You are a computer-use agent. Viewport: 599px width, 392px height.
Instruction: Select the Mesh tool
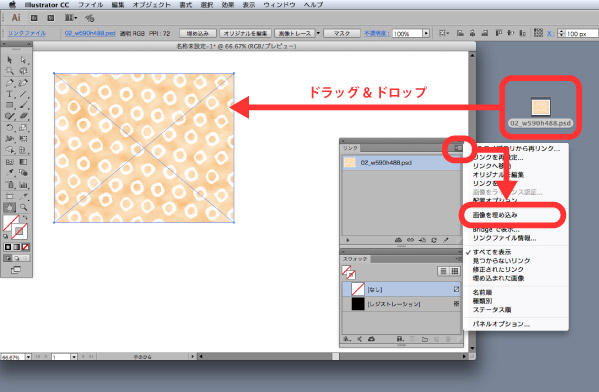click(10, 162)
